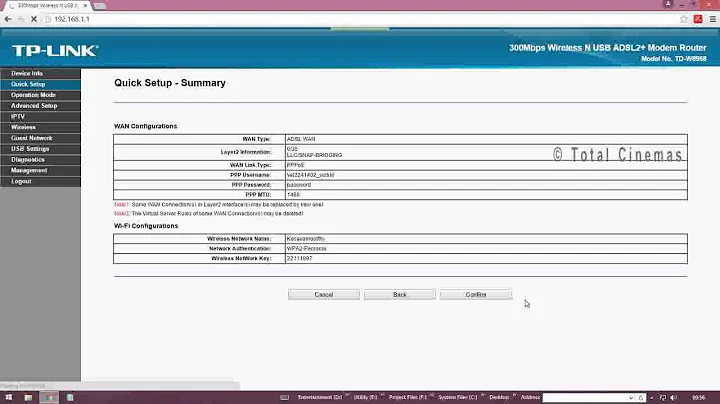Screen dimensions: 720x404
Task: Open Advanced Setup menu item
Action: pyautogui.click(x=40, y=106)
